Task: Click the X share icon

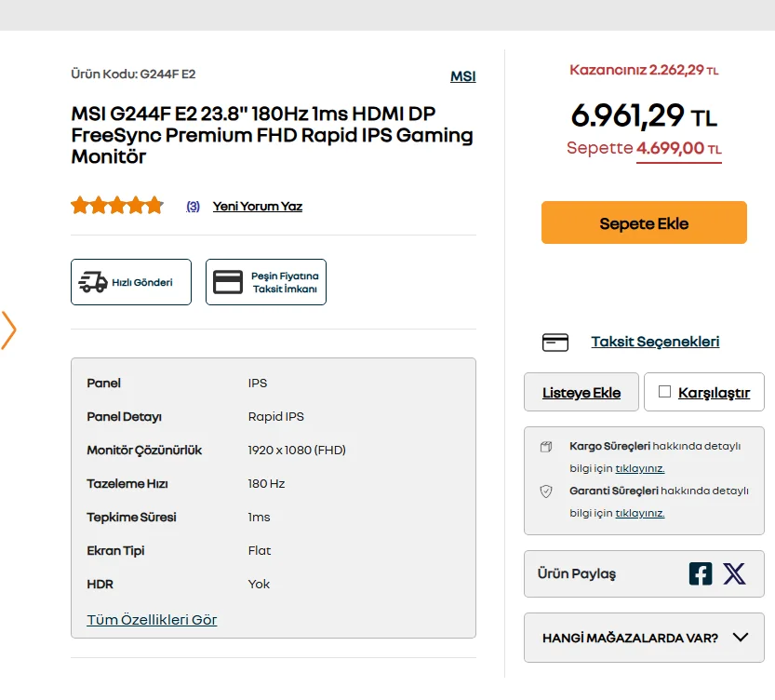Action: pyautogui.click(x=734, y=573)
